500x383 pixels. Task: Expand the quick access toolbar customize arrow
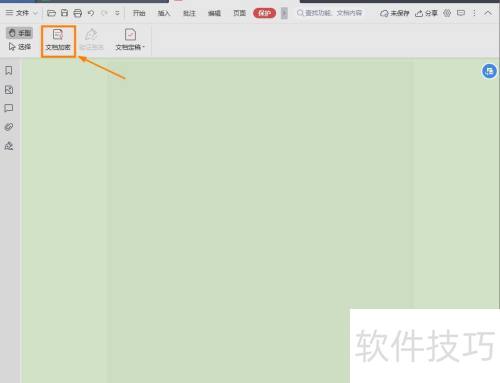(117, 13)
